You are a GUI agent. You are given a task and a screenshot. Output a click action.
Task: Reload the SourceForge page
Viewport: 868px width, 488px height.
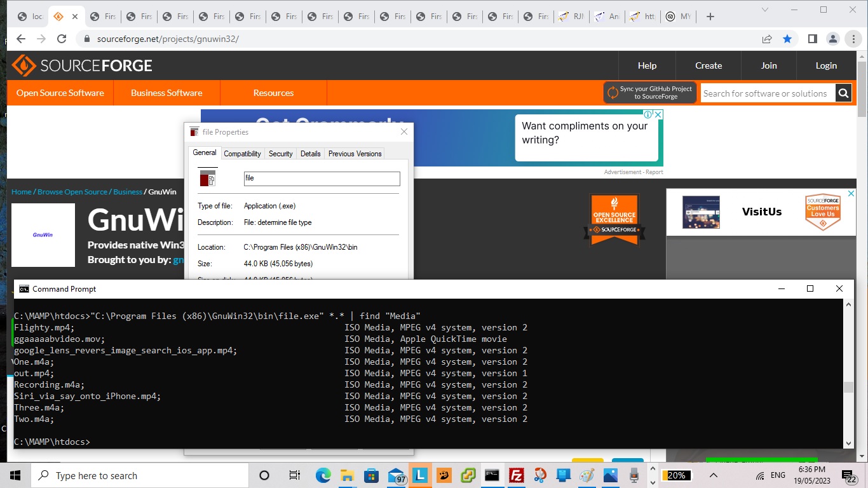[62, 39]
